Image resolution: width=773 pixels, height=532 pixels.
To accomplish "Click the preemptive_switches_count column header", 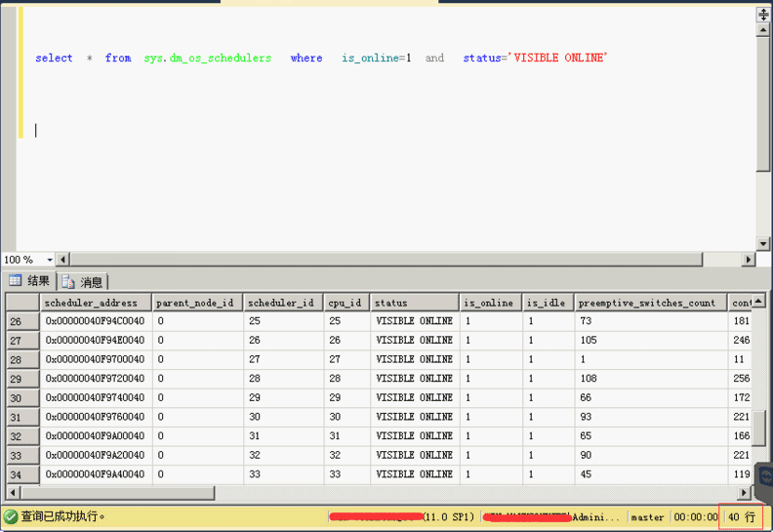I will [x=650, y=303].
